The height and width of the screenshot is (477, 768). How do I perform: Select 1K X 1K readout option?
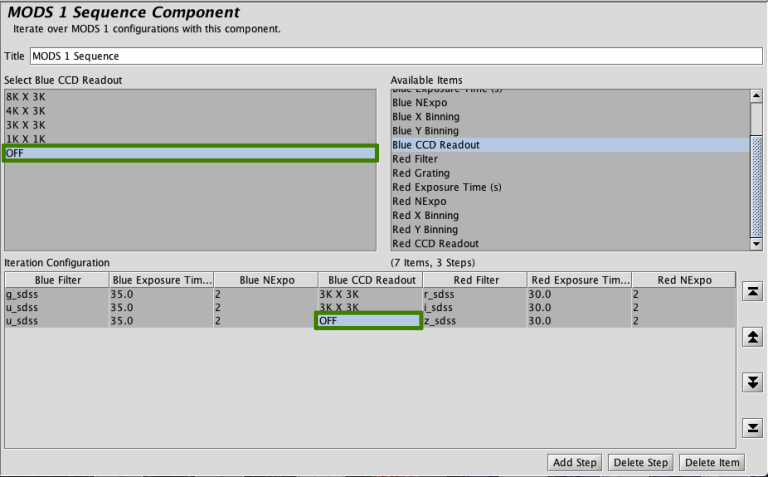click(x=190, y=139)
